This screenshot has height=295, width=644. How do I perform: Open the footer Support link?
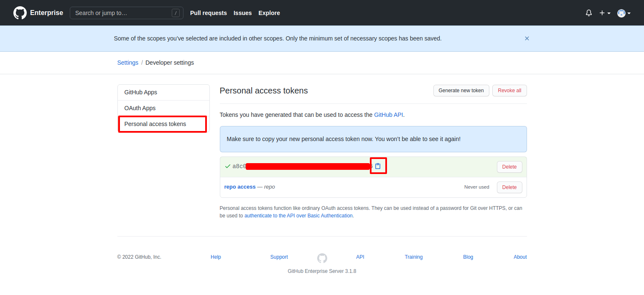point(279,257)
